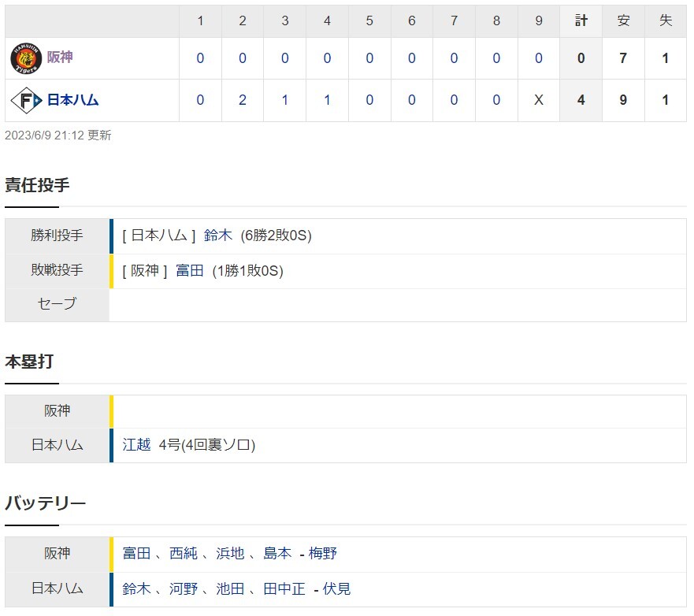Open the 日本ハム team link in scoreboard

(x=72, y=100)
